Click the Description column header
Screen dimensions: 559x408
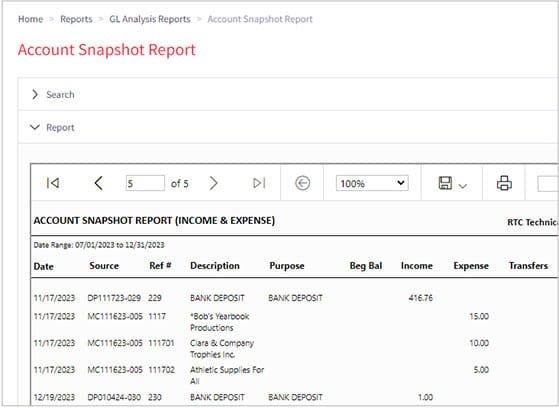point(215,266)
